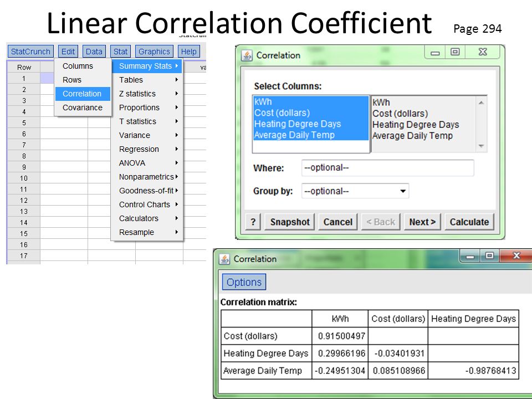
Task: Click the Java icon in Correlation results window
Action: [224, 259]
